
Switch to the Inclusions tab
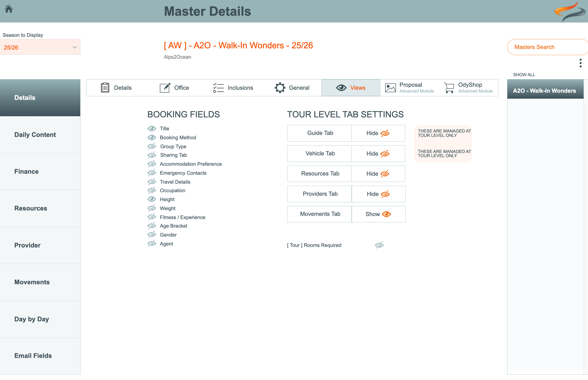(233, 88)
